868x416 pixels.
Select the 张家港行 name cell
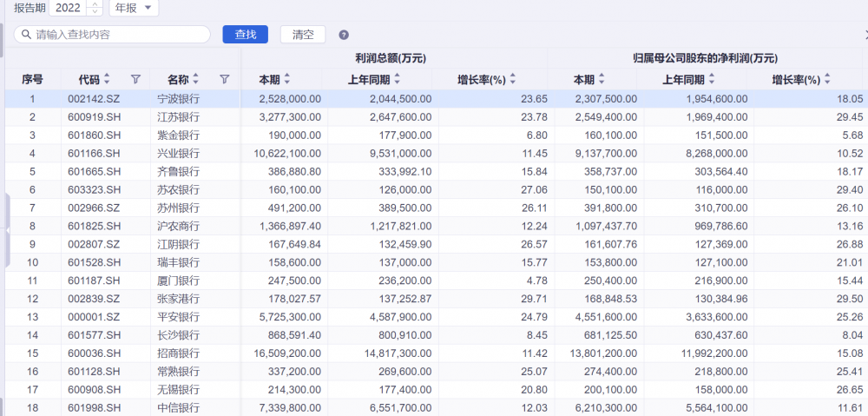178,299
